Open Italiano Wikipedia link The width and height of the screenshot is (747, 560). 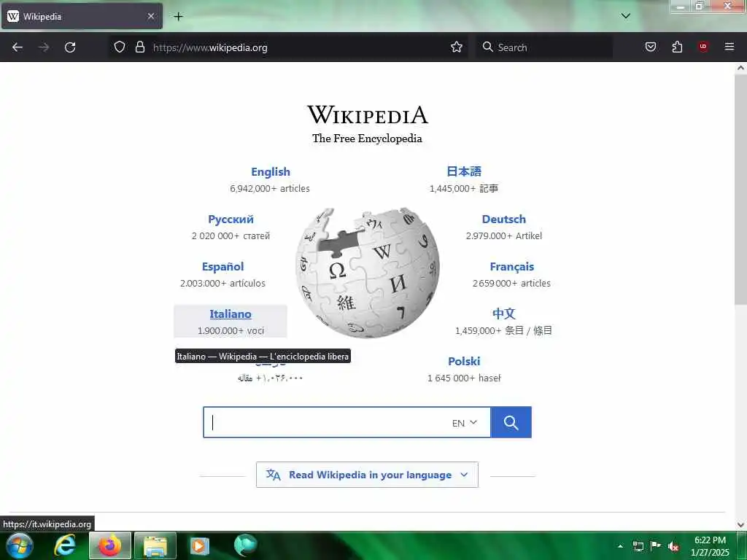(231, 314)
